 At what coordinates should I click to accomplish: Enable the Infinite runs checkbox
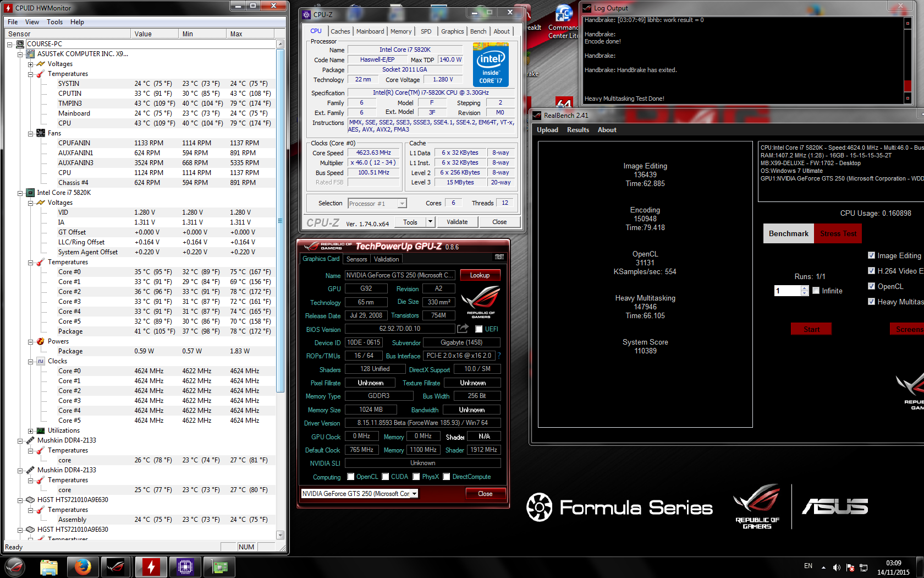[816, 291]
